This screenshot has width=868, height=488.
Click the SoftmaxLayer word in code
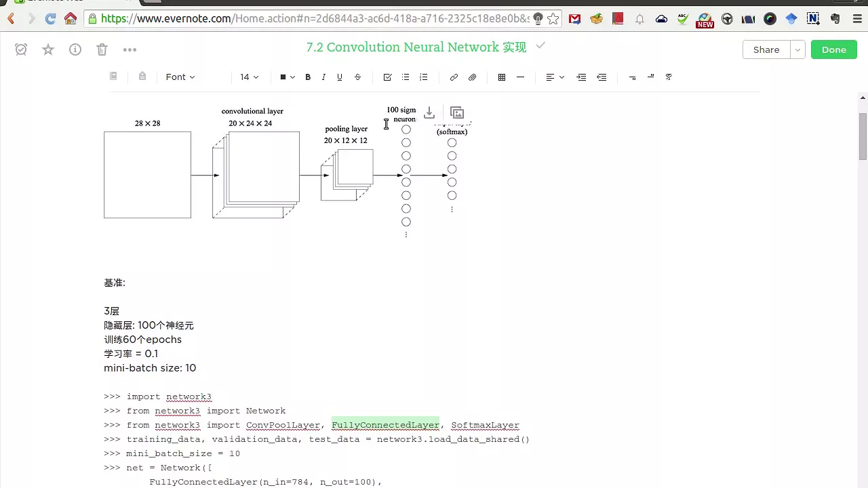coord(485,425)
